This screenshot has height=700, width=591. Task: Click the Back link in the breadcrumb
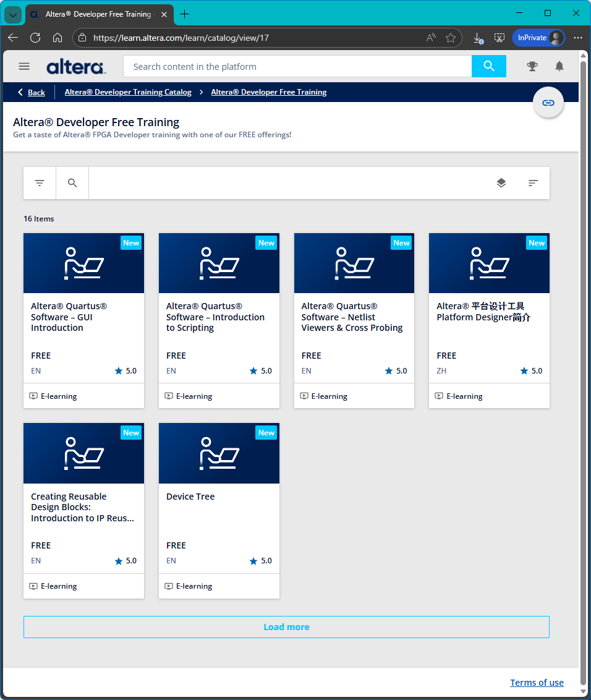click(32, 92)
